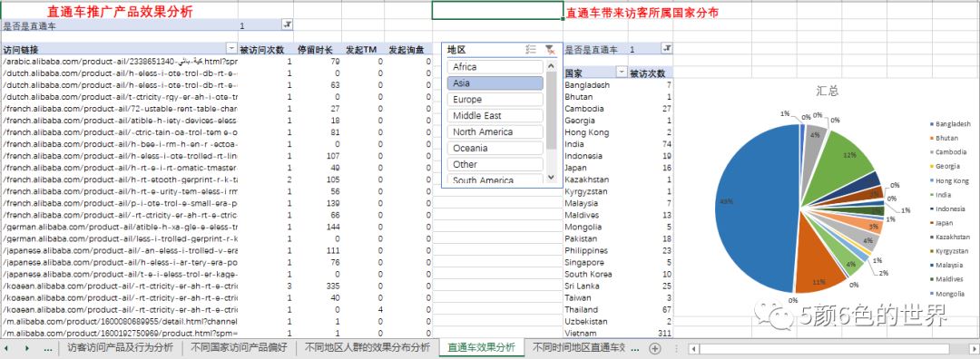Viewport: 980px width, 359px height.
Task: Select the 直通车效果分析 sheet tab
Action: pyautogui.click(x=482, y=348)
